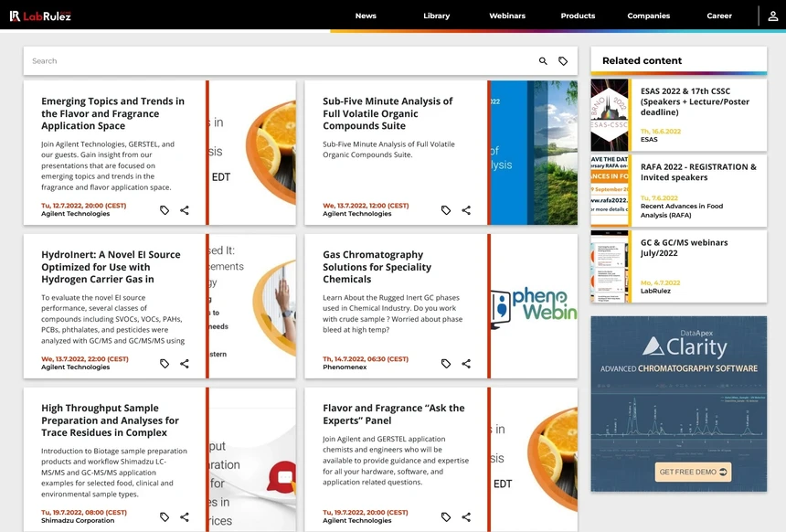Image resolution: width=786 pixels, height=532 pixels.
Task: Open ESAS 2022 & 17th CSSC related item
Action: [x=695, y=101]
